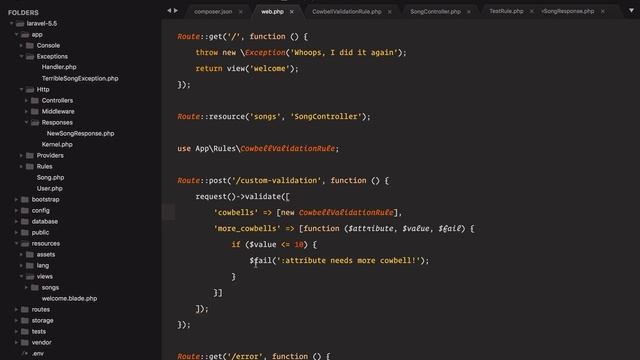Click the storage folder icon
The width and height of the screenshot is (640, 360).
click(25, 321)
